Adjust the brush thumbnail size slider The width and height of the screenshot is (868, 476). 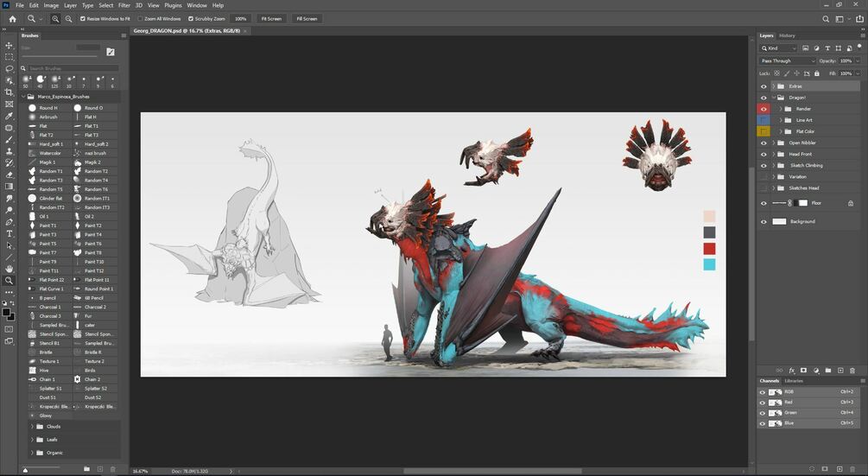coord(25,470)
